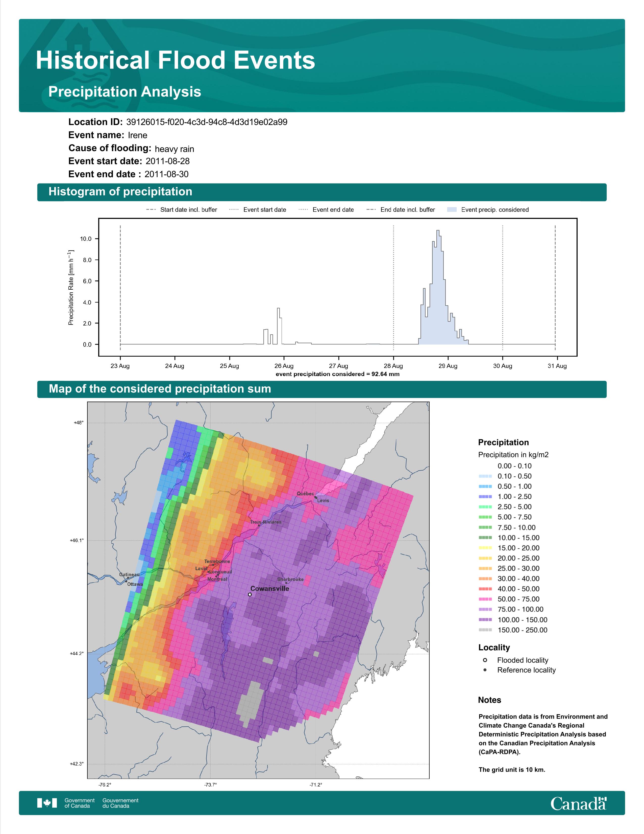Click 'Start date incl. buffer' legend entry
Viewport: 644px width, 834px height.
[182, 210]
